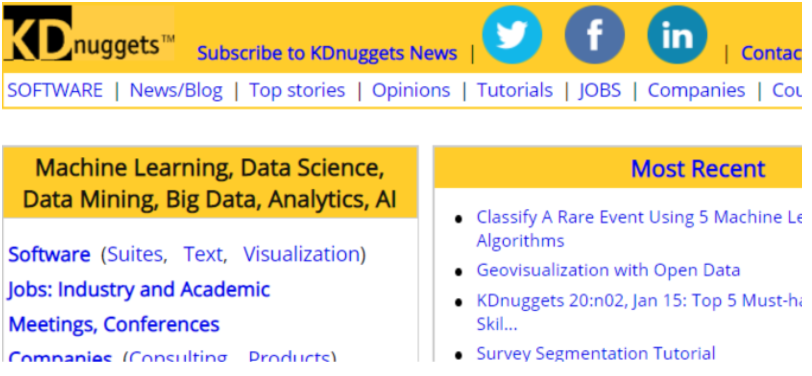Open the SOFTWARE menu item

click(x=55, y=91)
